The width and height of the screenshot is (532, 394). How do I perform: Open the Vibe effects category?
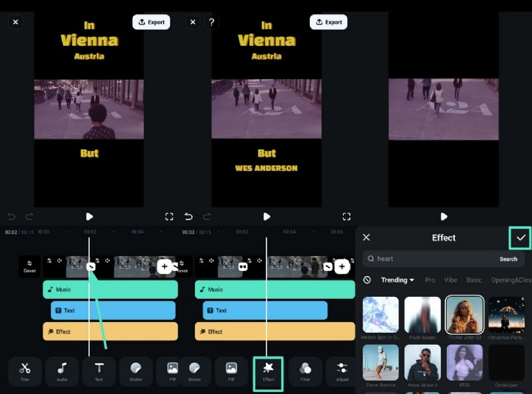pyautogui.click(x=450, y=280)
